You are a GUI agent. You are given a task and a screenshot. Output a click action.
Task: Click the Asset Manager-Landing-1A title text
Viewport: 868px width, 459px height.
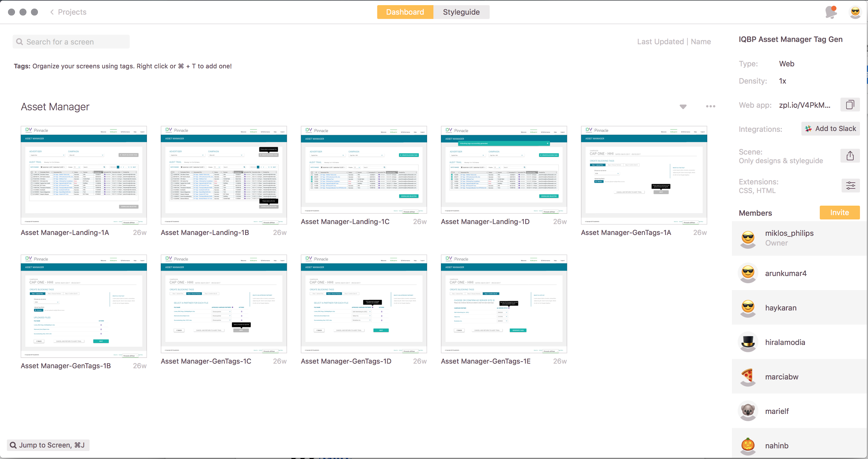coord(65,232)
